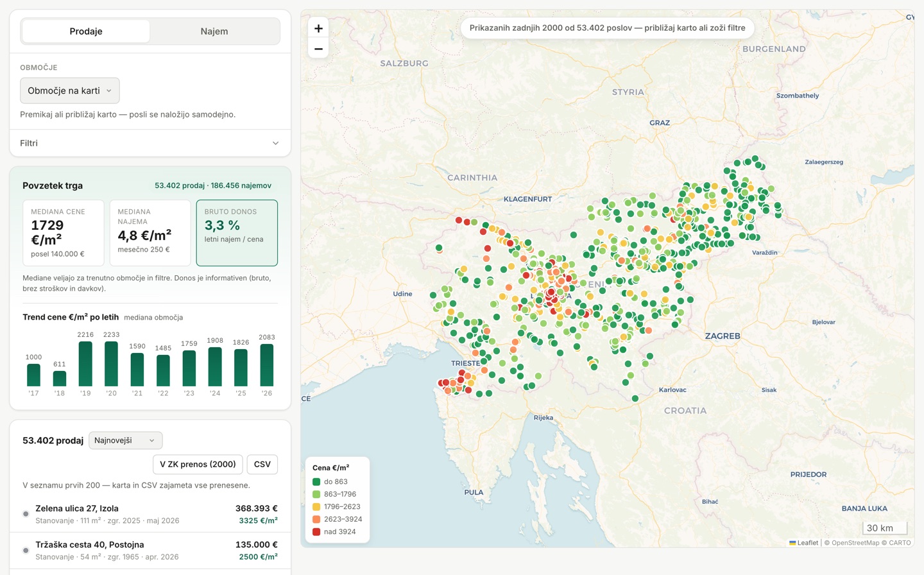Select the Bruto donos 3,3 % card
Image resolution: width=924 pixels, height=575 pixels.
[237, 232]
